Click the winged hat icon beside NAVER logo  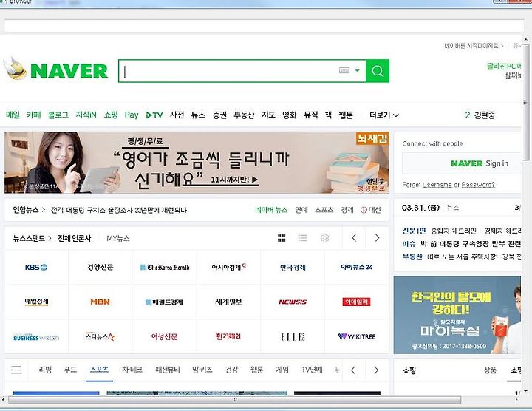click(x=15, y=68)
